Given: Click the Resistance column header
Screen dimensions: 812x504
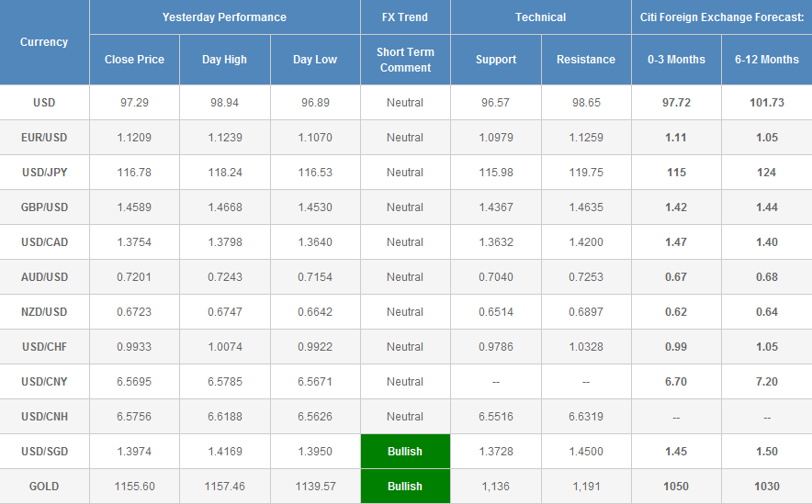Looking at the screenshot, I should click(x=586, y=60).
